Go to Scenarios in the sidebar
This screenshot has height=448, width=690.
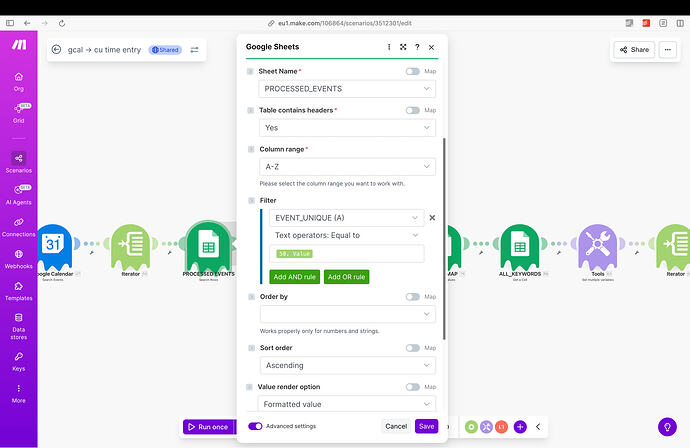(18, 162)
